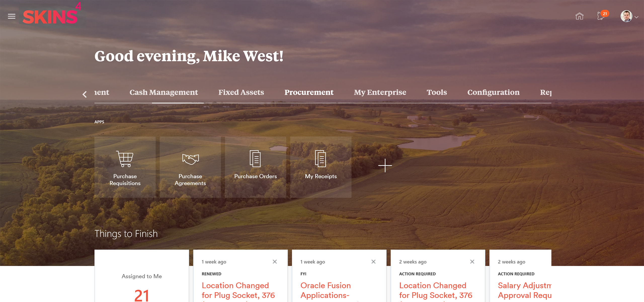Image resolution: width=644 pixels, height=302 pixels.
Task: Open the Purchase Agreements app
Action: (190, 167)
